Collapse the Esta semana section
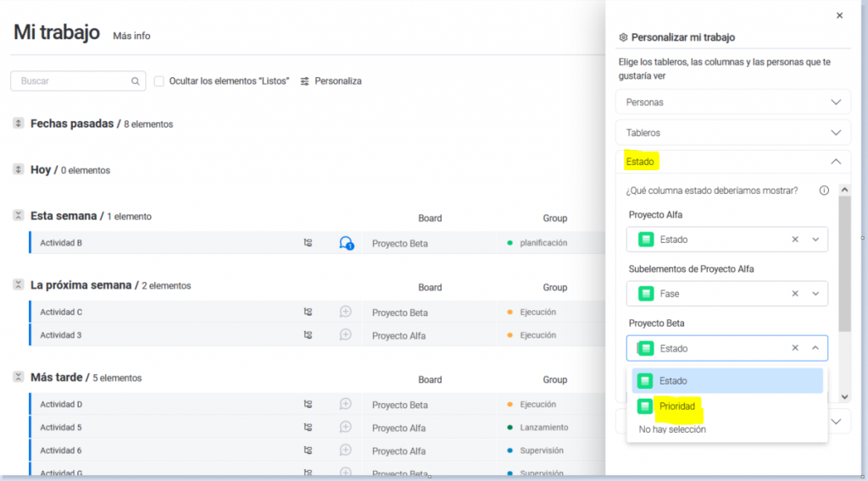 19,216
